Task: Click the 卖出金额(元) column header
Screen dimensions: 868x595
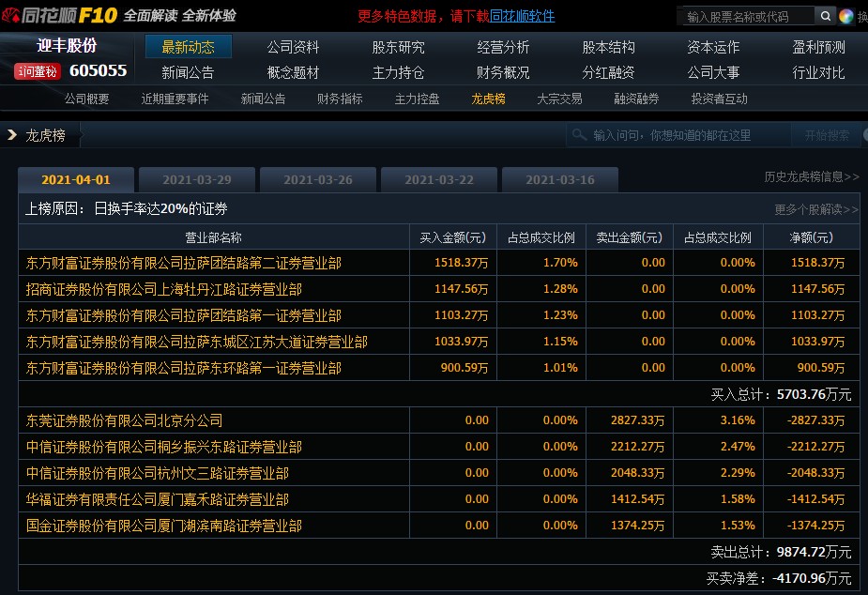Action: (630, 237)
